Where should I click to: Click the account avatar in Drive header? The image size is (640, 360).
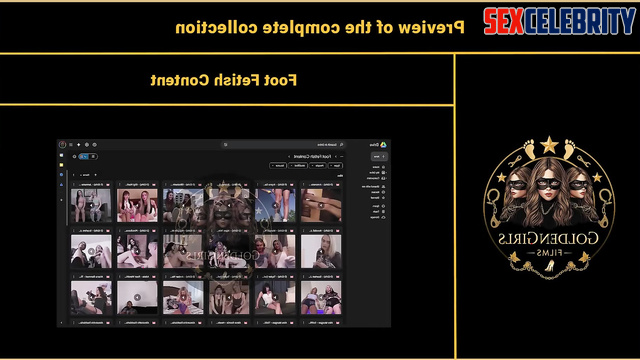click(x=62, y=145)
